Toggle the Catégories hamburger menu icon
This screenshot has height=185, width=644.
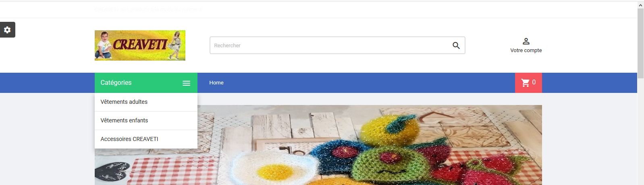click(186, 83)
